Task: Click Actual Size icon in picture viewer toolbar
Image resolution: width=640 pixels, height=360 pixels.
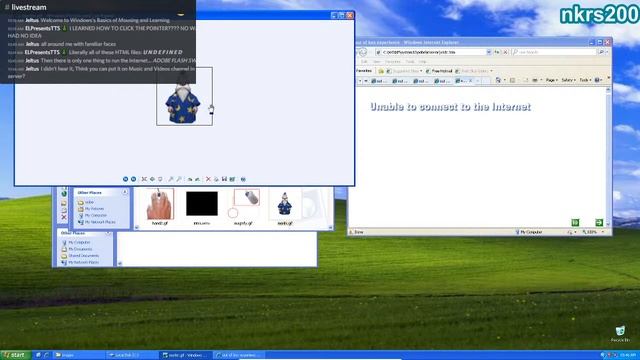Action: pos(152,179)
